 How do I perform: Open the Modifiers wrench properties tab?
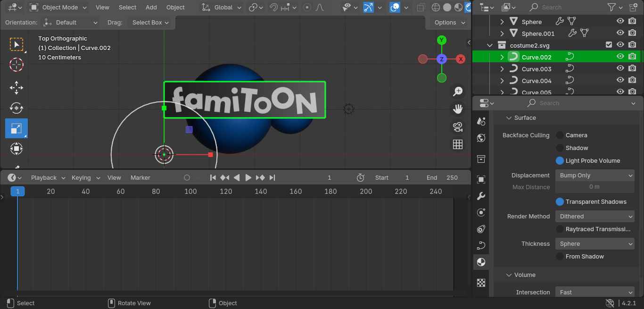click(x=481, y=196)
